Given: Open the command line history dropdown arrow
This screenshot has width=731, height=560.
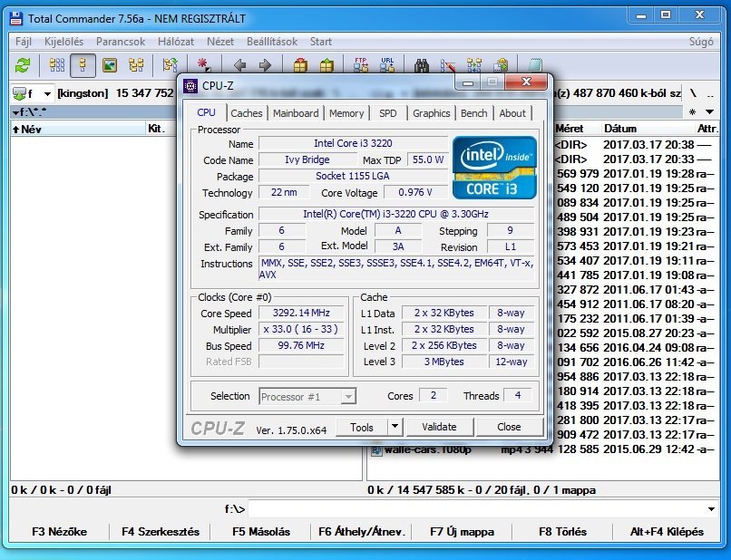Looking at the screenshot, I should (x=711, y=509).
